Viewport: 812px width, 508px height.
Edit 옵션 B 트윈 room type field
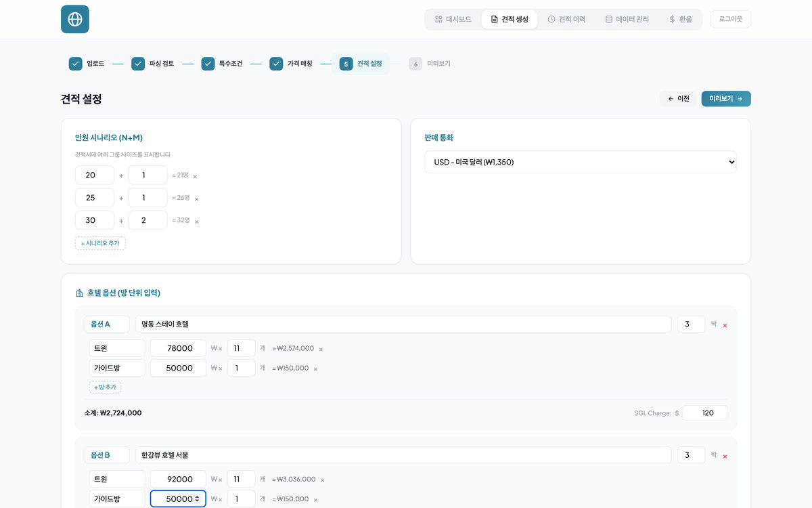coord(117,479)
